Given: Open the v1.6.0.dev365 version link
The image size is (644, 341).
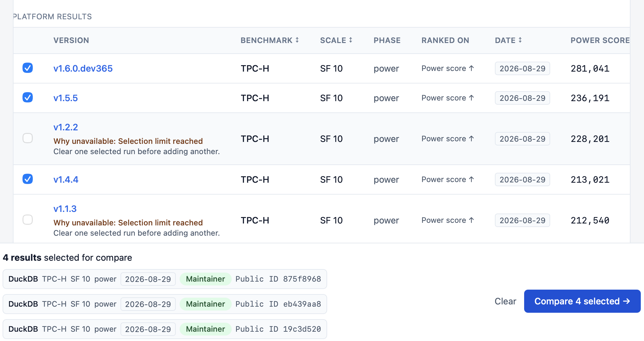Looking at the screenshot, I should click(83, 68).
